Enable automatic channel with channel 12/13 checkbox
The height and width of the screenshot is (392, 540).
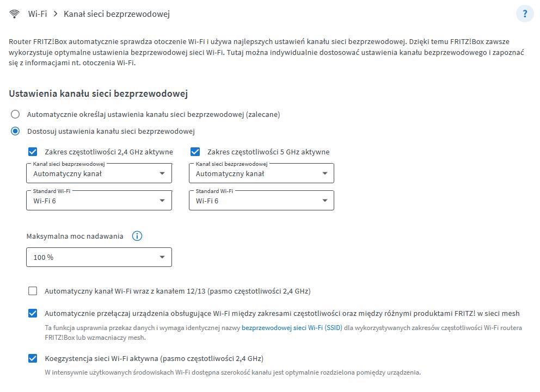click(33, 291)
